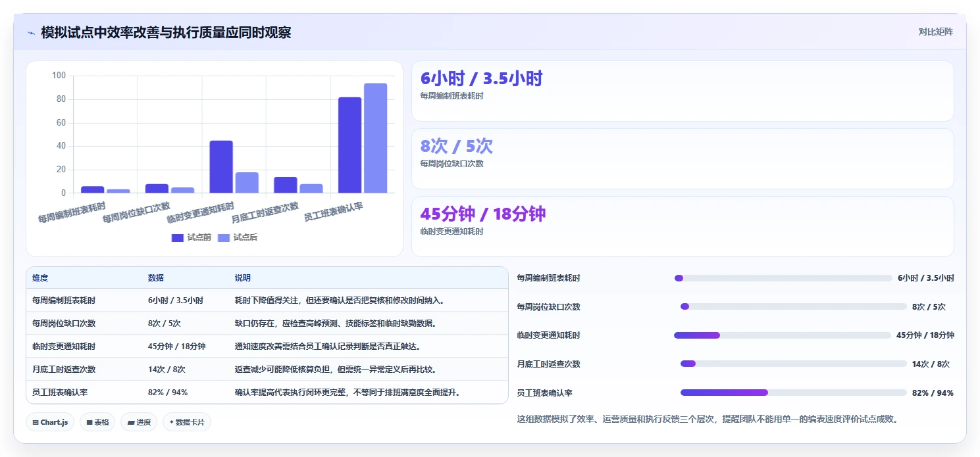
Task: Select the 每周编制班表耗时 table row label
Action: pos(64,300)
